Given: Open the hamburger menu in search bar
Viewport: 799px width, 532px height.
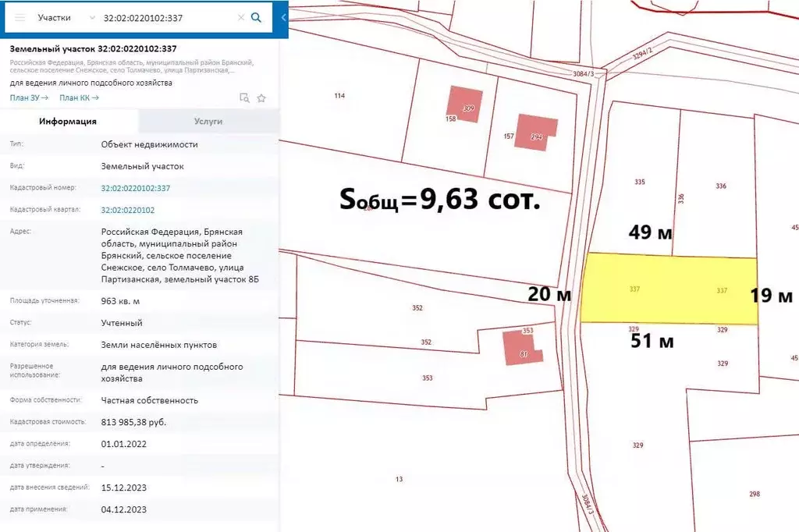Looking at the screenshot, I should pyautogui.click(x=20, y=17).
